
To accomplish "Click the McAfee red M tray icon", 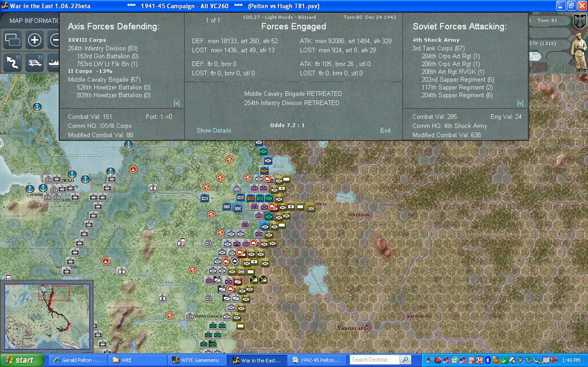I will [479, 360].
